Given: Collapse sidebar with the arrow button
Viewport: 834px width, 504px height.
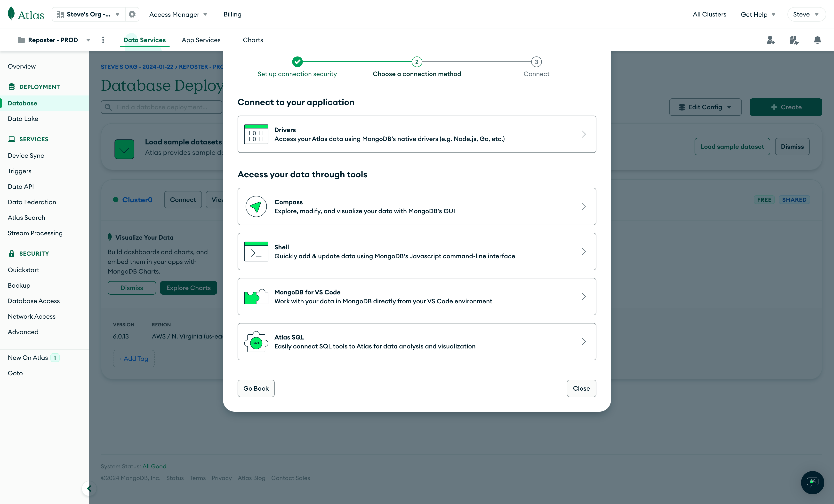Looking at the screenshot, I should (x=89, y=488).
